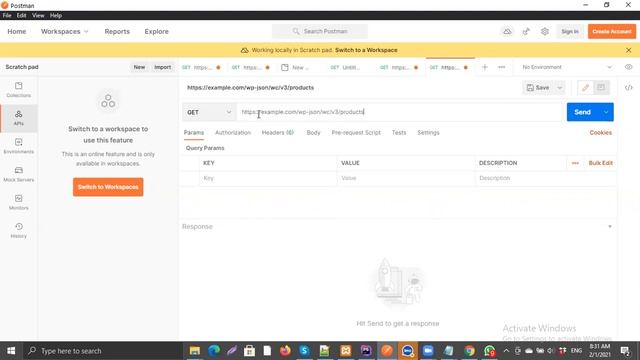
Task: Open Postman settings gear icon
Action: [x=545, y=31]
